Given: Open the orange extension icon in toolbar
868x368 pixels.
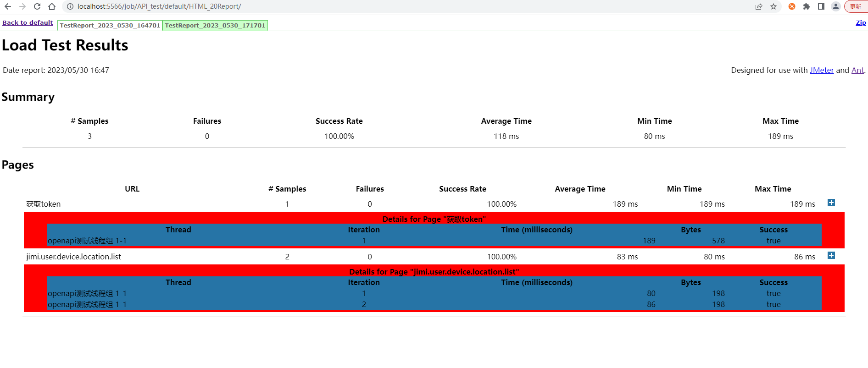Looking at the screenshot, I should point(792,6).
